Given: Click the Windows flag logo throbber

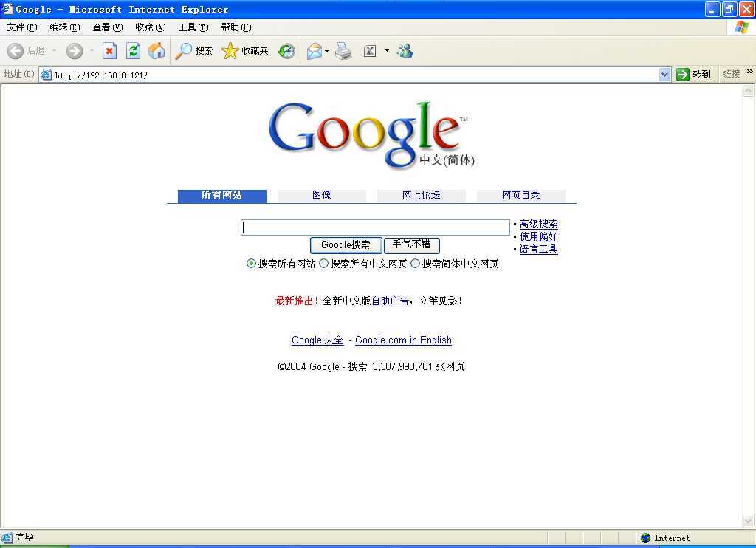Looking at the screenshot, I should click(743, 27).
